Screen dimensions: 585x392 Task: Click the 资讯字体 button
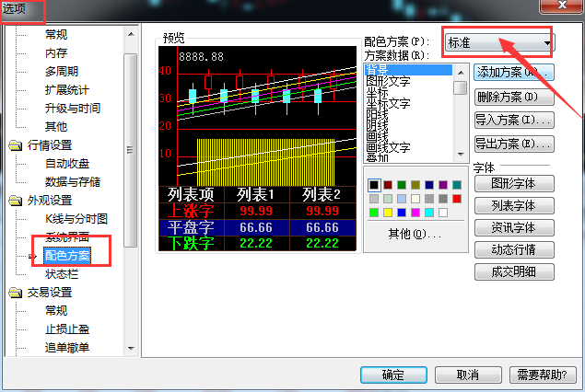[x=514, y=227]
